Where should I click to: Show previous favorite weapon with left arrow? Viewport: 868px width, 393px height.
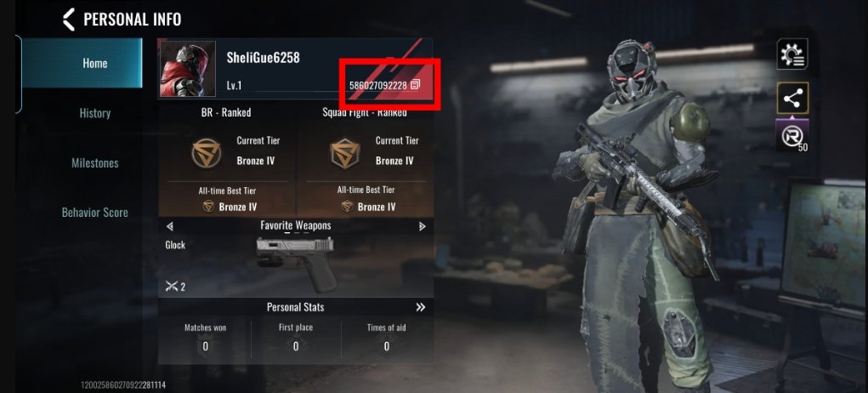coord(170,225)
